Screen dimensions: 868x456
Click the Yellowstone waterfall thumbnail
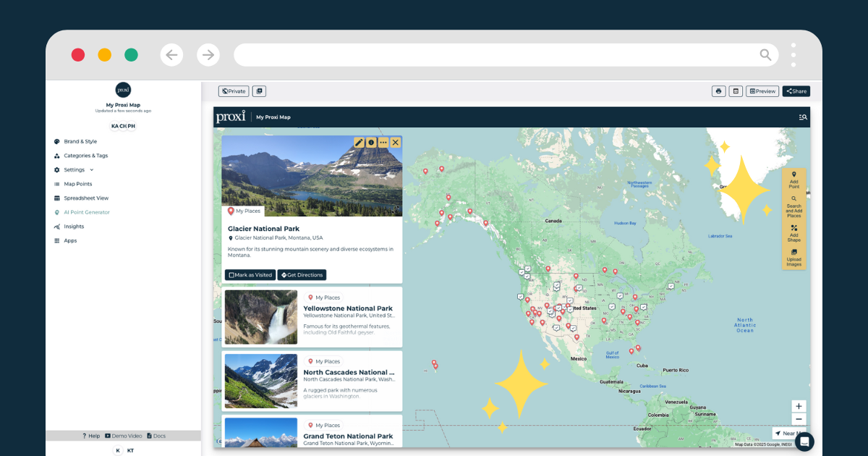261,317
